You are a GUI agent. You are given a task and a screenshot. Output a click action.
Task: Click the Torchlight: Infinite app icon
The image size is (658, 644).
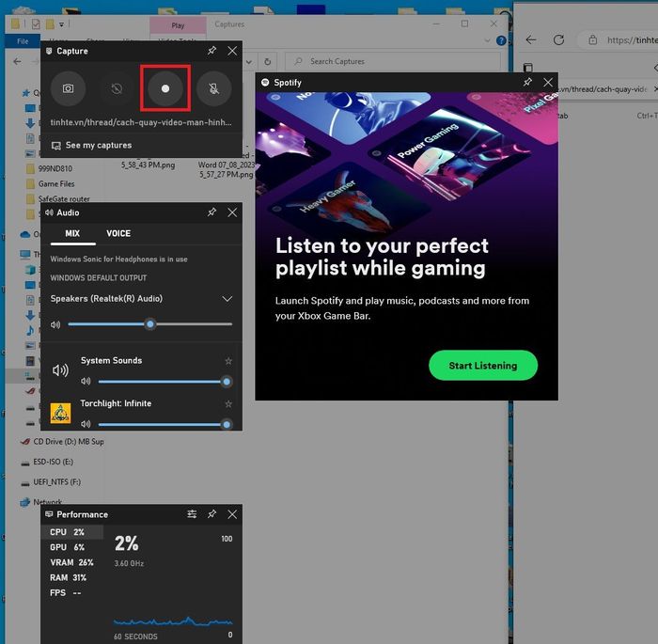click(x=60, y=413)
